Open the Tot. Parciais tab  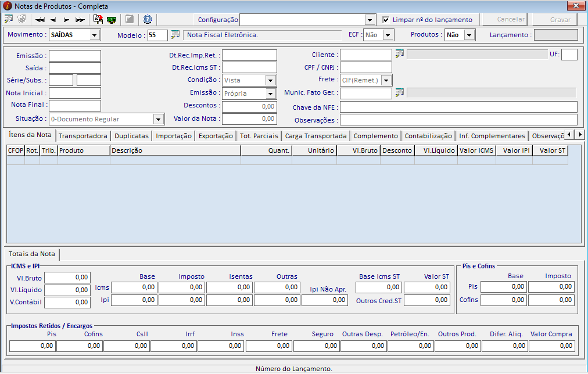pyautogui.click(x=259, y=136)
